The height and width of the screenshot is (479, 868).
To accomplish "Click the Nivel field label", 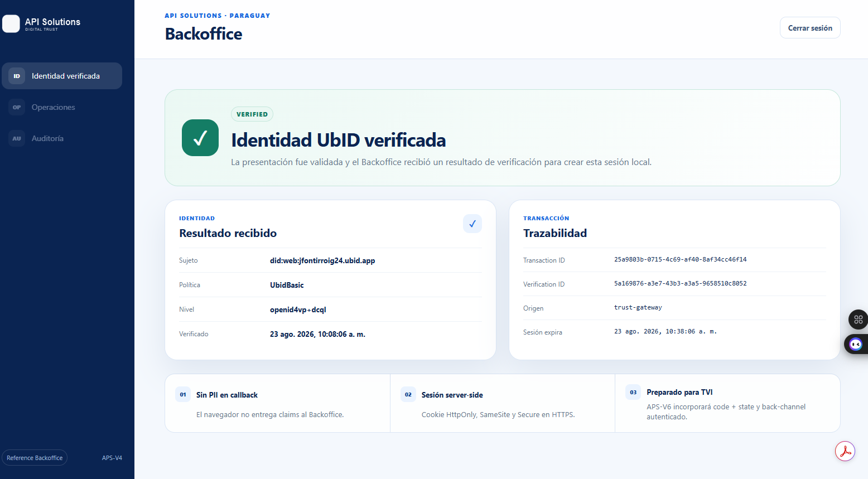I will (x=187, y=309).
